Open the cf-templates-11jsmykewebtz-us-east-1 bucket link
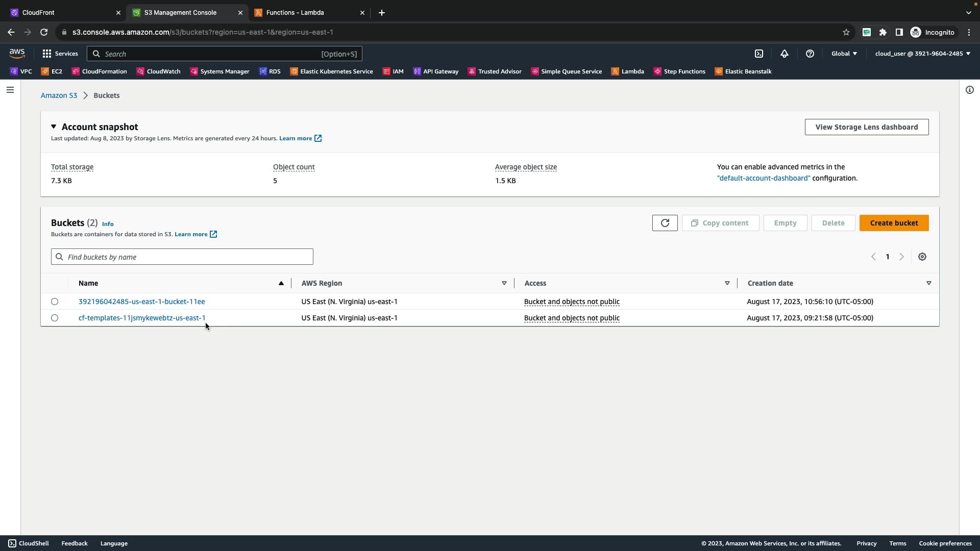Screen dimensions: 980x551 tap(142, 318)
